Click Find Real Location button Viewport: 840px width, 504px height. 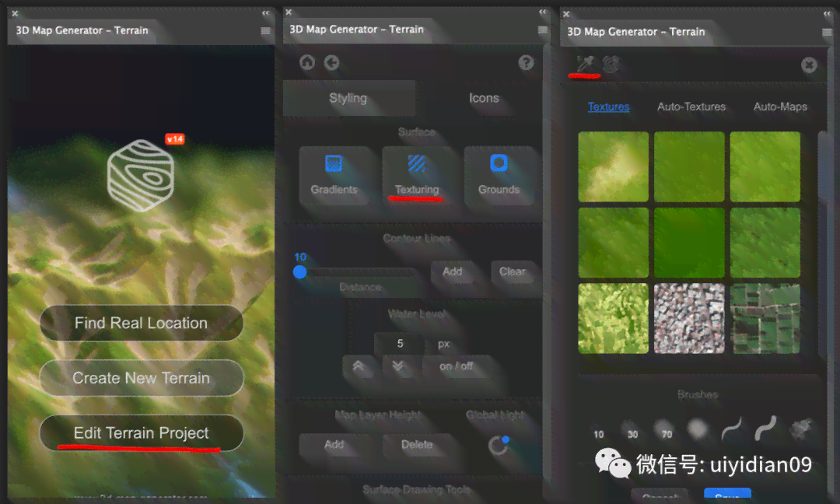point(142,323)
